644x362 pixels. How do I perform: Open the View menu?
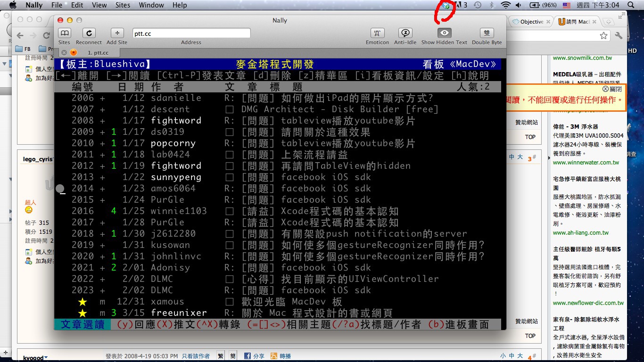coord(99,5)
